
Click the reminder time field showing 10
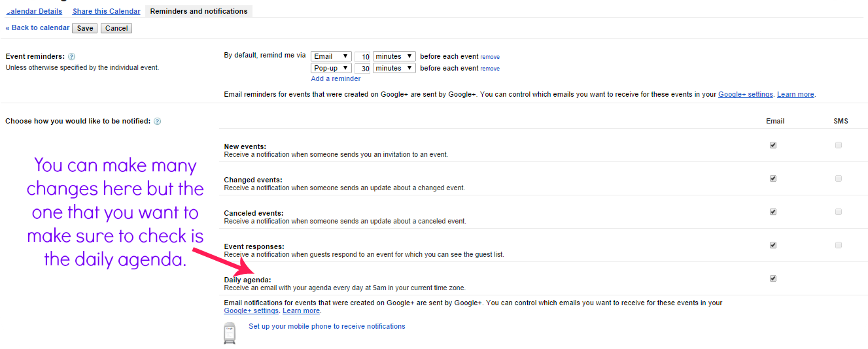tap(363, 57)
